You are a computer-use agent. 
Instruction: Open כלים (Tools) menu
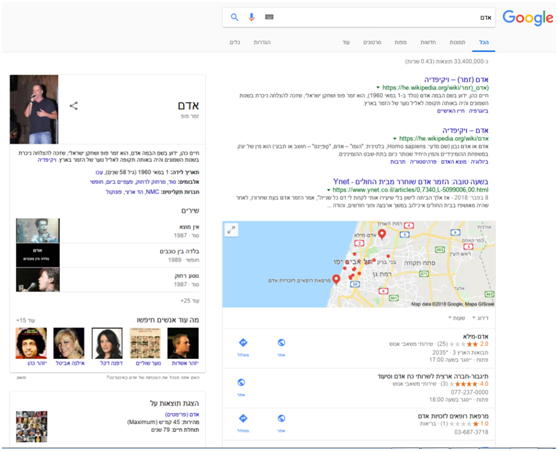click(x=235, y=42)
